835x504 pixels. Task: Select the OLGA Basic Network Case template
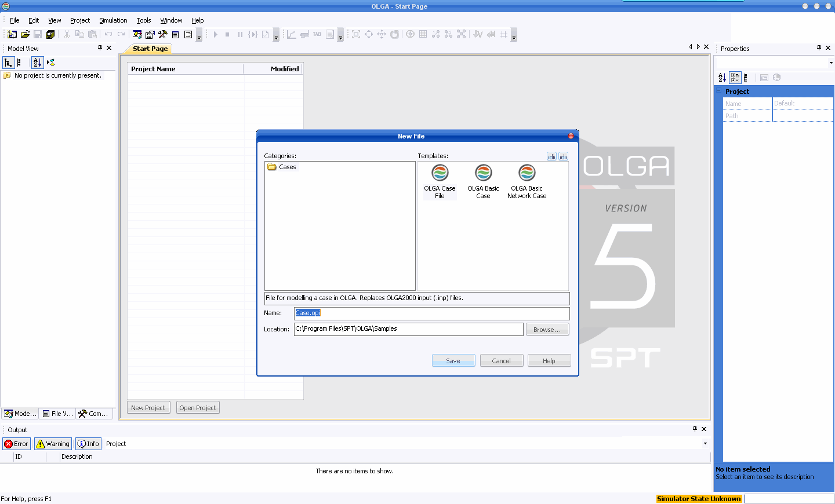527,182
